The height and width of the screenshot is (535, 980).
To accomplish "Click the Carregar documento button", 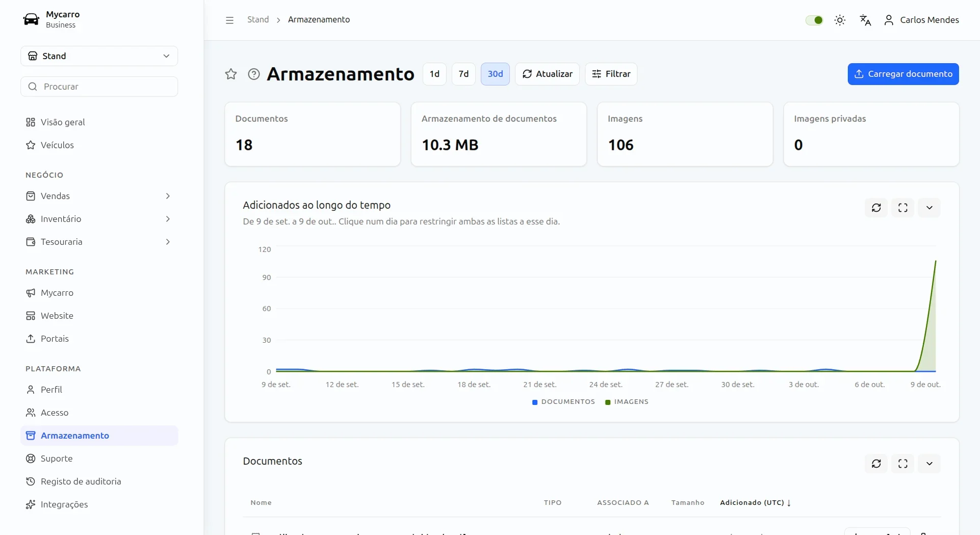I will point(903,74).
